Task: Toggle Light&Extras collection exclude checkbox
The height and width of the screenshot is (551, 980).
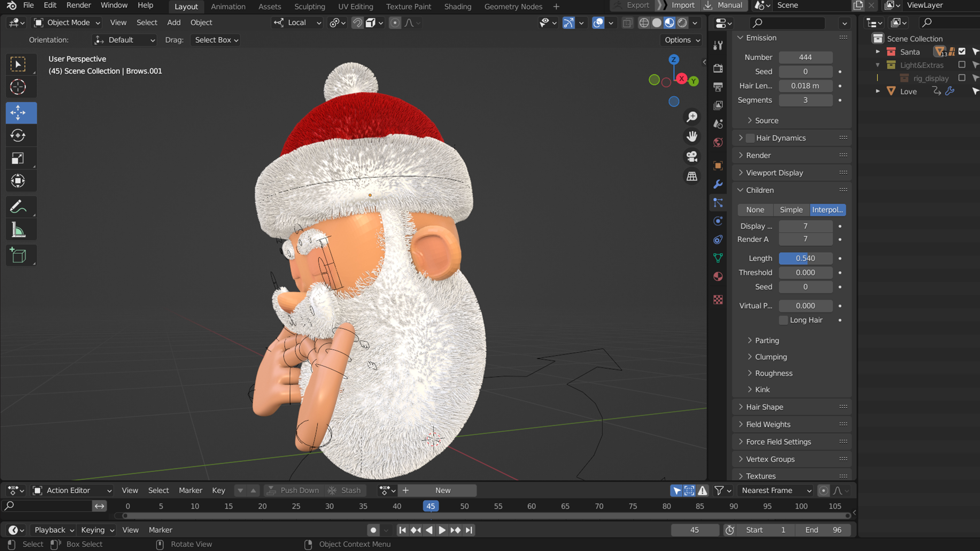Action: click(962, 65)
